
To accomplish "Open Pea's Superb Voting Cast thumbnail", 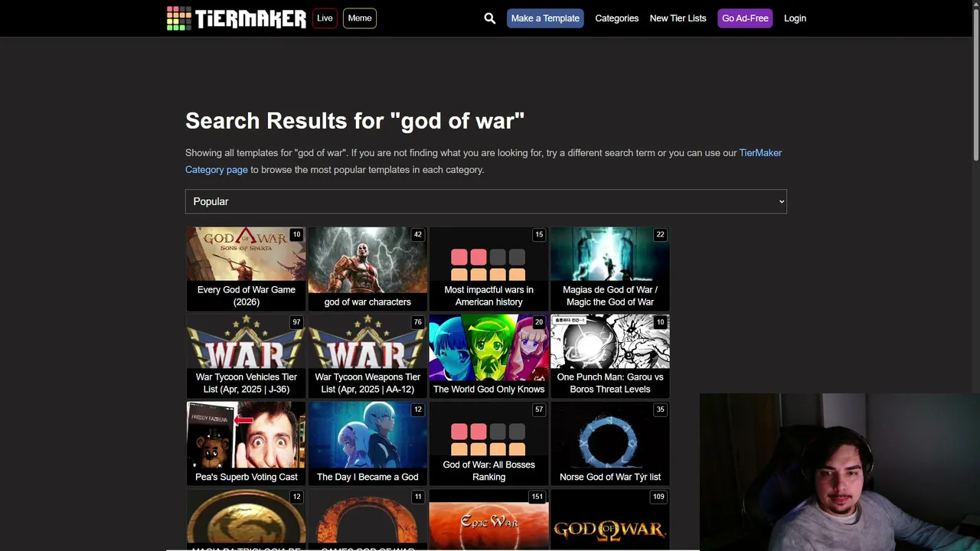I will (246, 435).
